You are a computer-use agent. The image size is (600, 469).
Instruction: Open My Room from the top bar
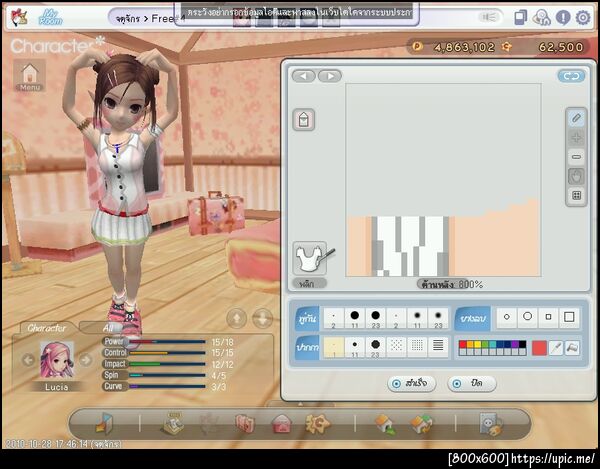click(51, 18)
